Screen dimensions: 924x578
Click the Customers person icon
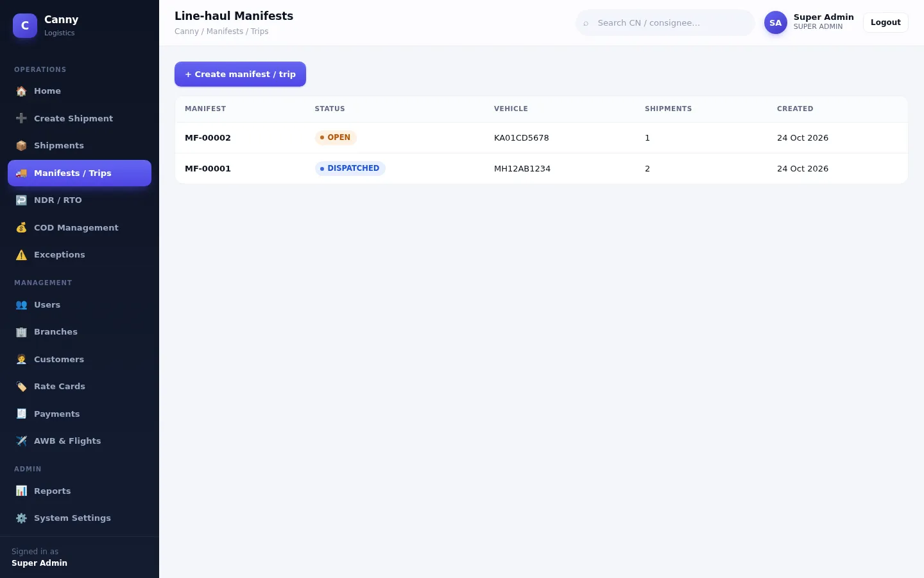tap(21, 360)
